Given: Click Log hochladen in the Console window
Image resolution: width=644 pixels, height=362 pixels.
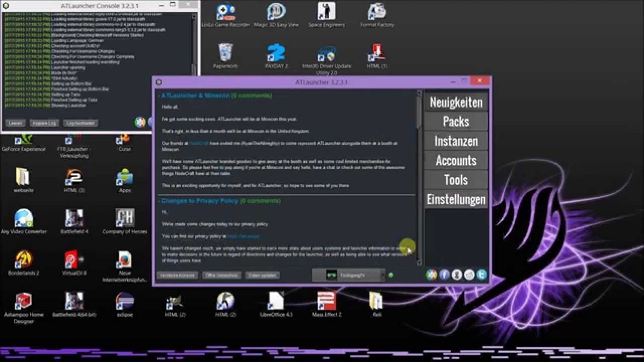Looking at the screenshot, I should 80,123.
